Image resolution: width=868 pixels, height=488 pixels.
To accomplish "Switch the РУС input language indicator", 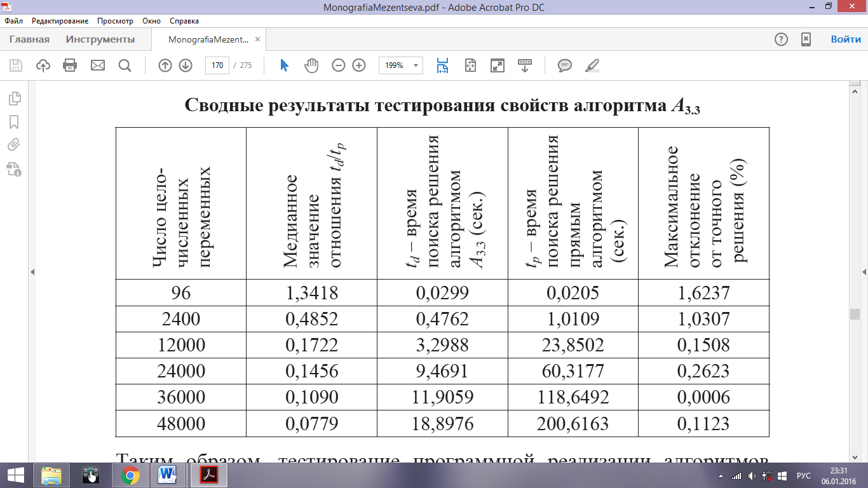I will (804, 475).
